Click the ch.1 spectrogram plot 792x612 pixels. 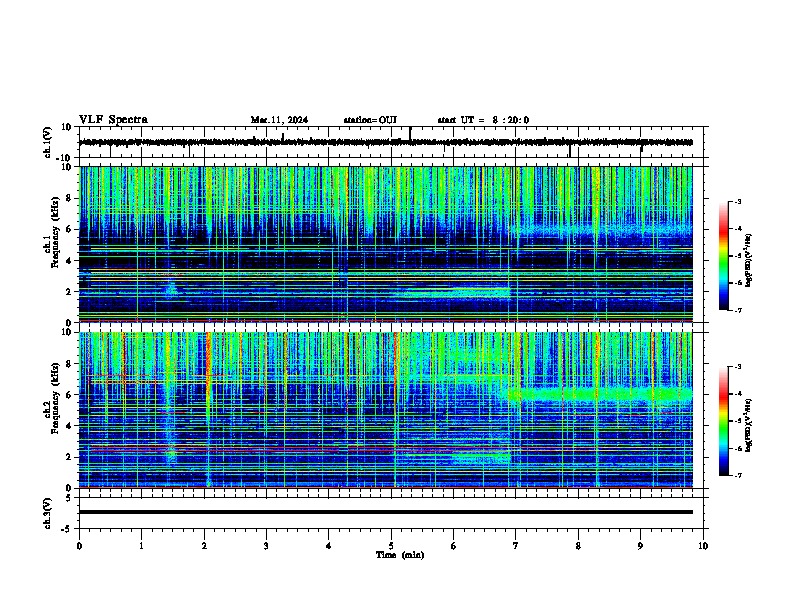click(x=386, y=244)
